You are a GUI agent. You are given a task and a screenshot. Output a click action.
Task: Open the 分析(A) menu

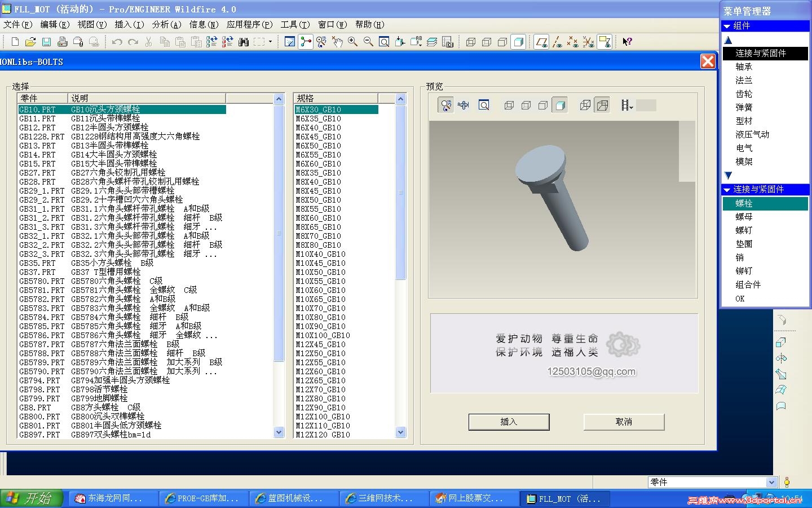point(166,24)
